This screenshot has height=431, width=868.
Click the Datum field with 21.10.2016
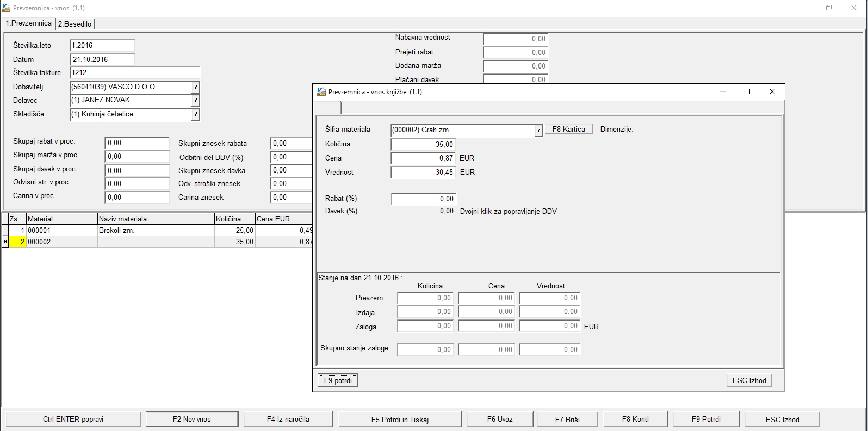click(102, 59)
